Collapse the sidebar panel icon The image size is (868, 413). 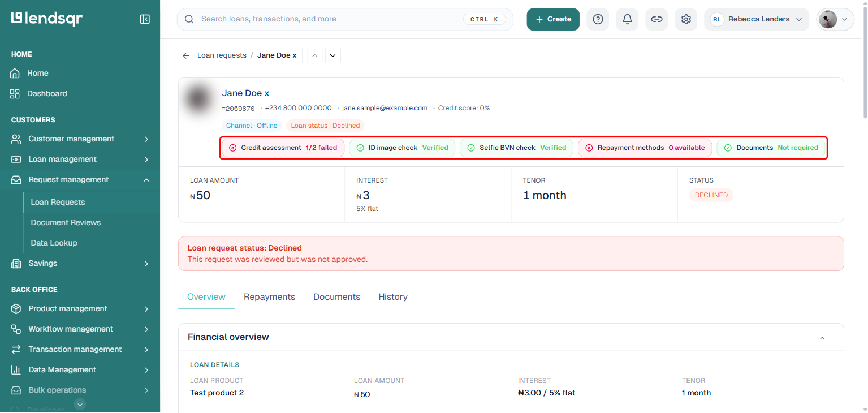point(145,19)
